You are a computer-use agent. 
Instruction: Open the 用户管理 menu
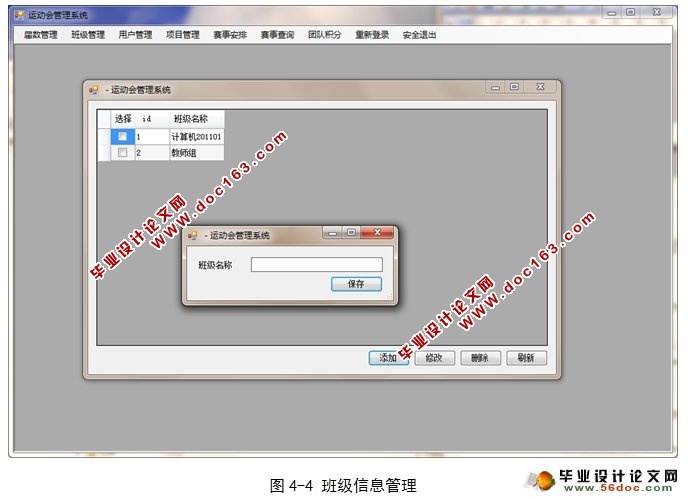pyautogui.click(x=135, y=35)
